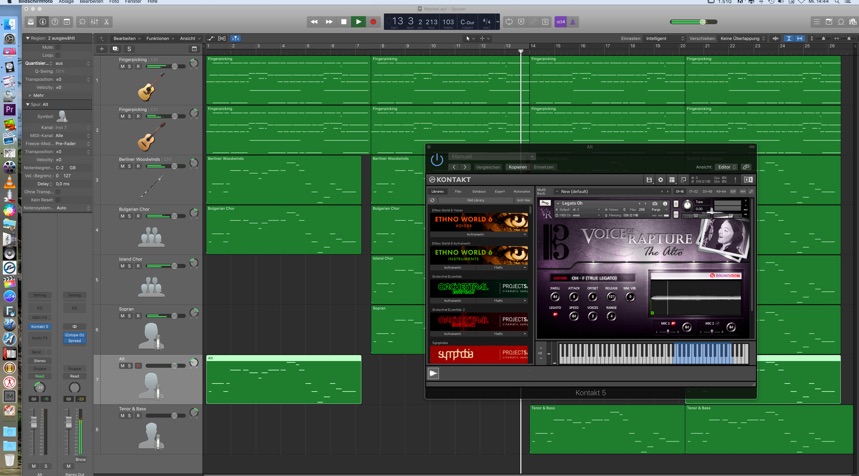Mute the first Fingerpicking track
859x476 pixels.
click(122, 66)
